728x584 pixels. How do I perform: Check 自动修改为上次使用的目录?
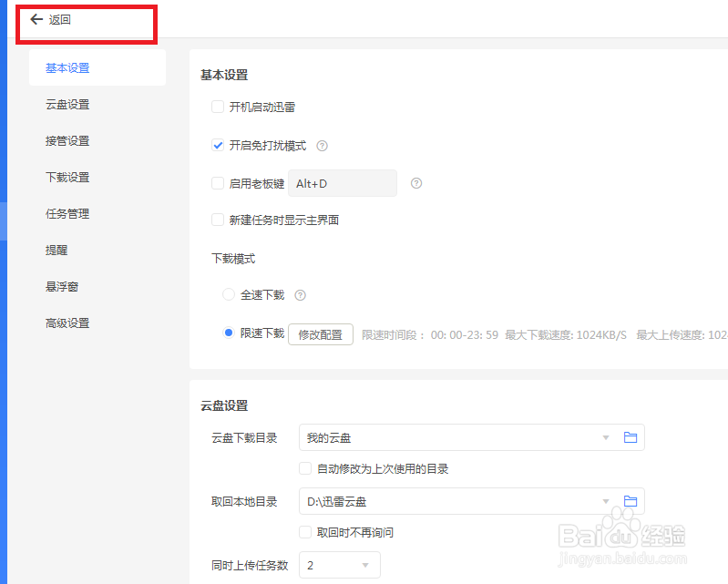[x=305, y=468]
